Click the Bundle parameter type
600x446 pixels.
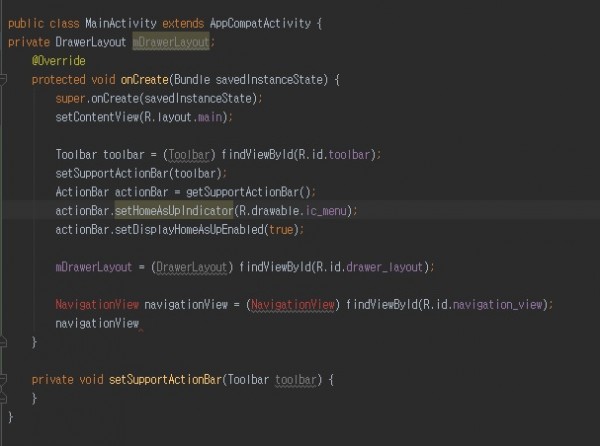192,80
